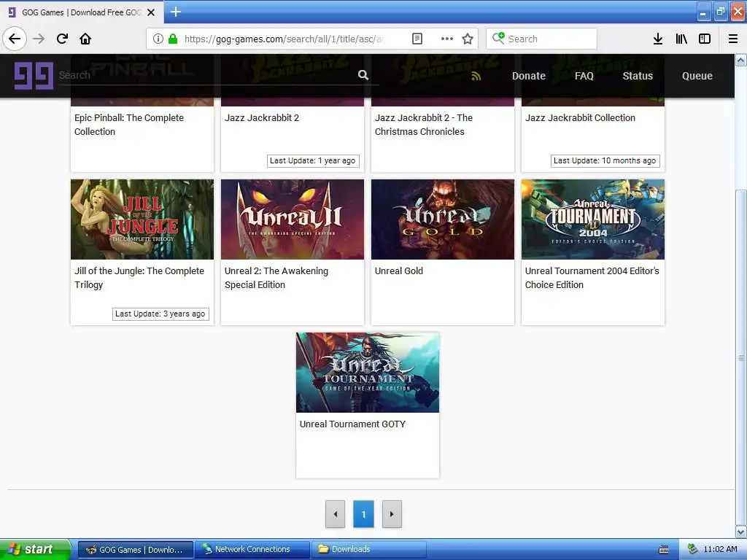Go back with the browser back arrow
Viewport: 747px width, 560px height.
(15, 39)
